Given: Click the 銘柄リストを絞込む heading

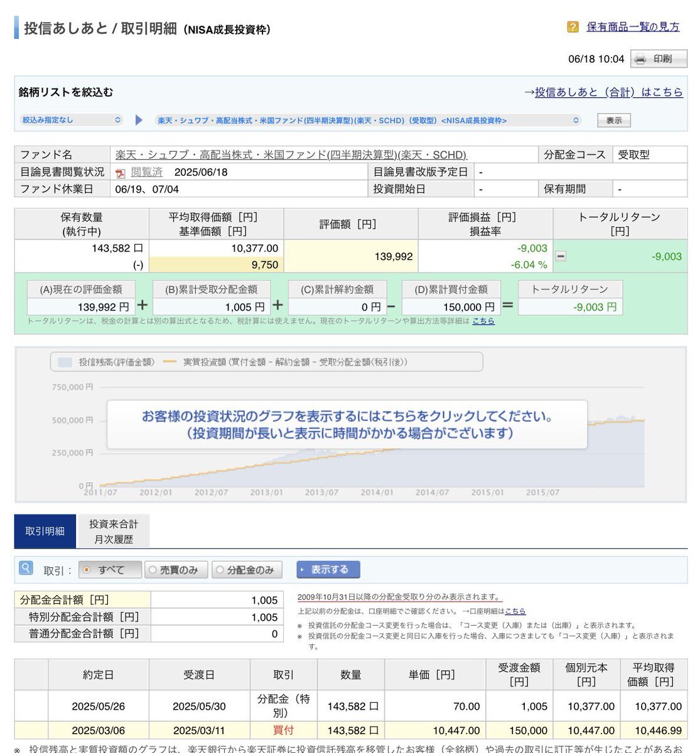Looking at the screenshot, I should pyautogui.click(x=66, y=92).
